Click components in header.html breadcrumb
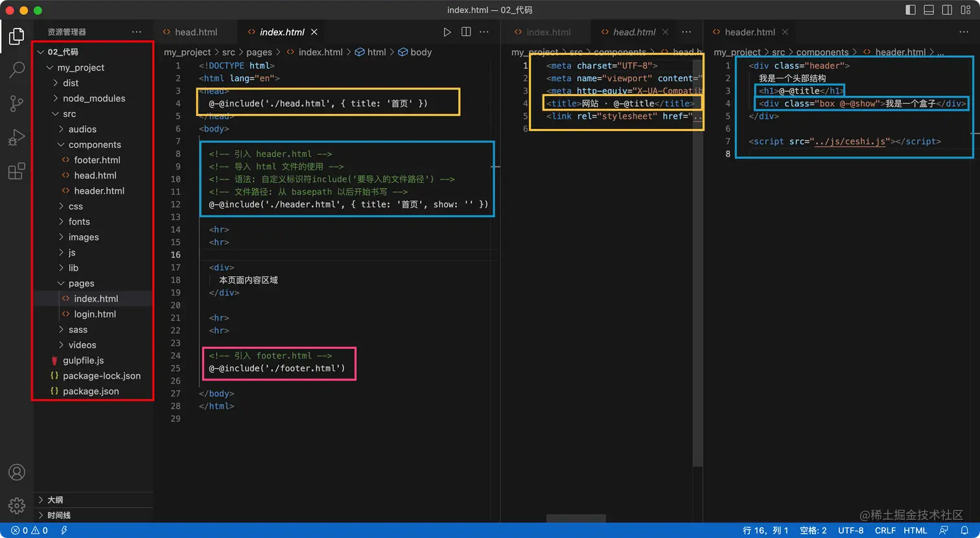Image resolution: width=980 pixels, height=538 pixels. click(x=822, y=53)
